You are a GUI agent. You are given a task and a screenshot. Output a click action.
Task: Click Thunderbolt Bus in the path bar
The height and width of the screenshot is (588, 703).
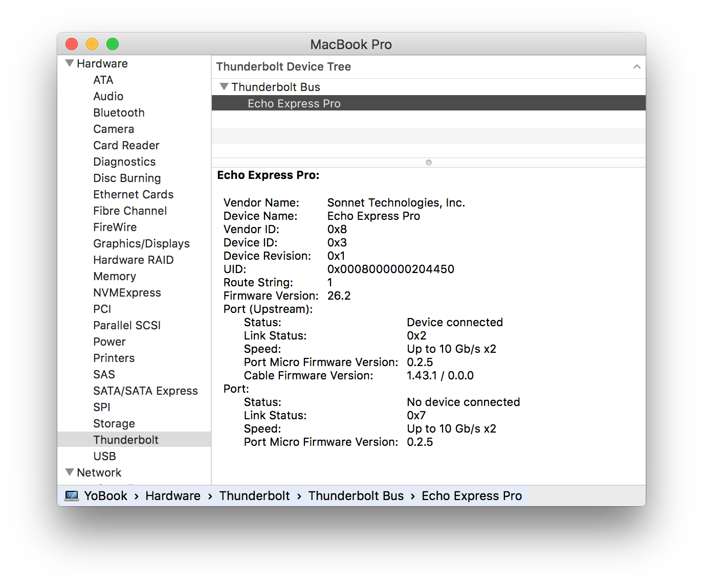tap(356, 496)
